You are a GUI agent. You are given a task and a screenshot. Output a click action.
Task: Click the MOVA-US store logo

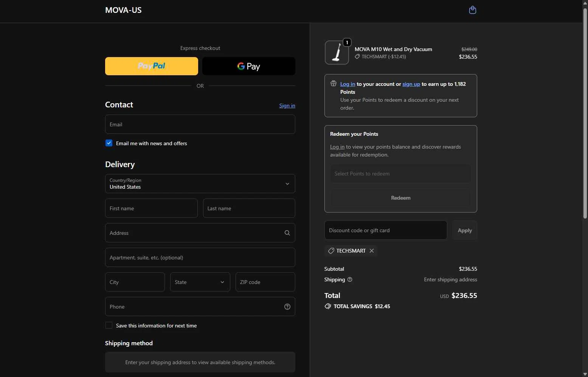(123, 10)
